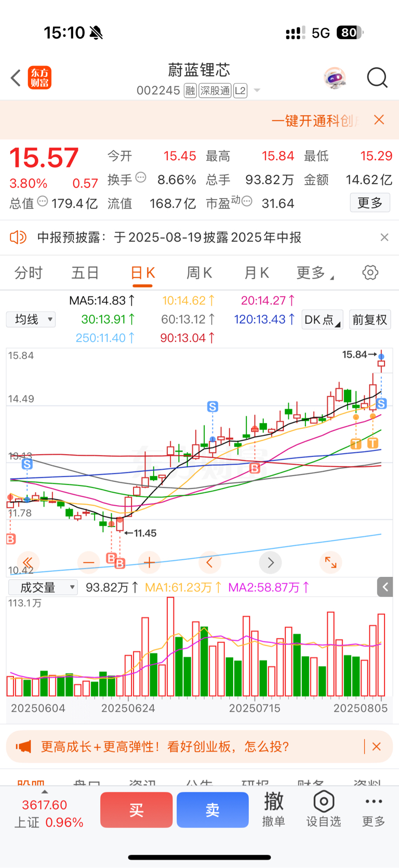
Task: Dismiss the 中报预披露 notice
Action: pyautogui.click(x=384, y=238)
